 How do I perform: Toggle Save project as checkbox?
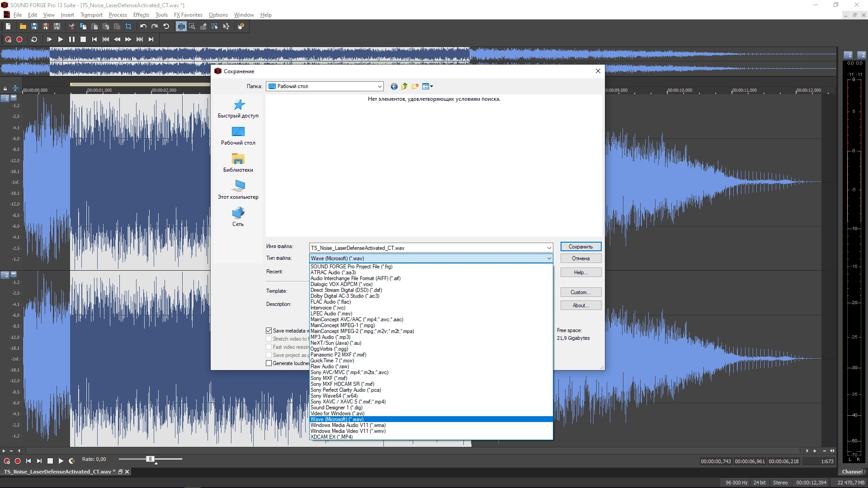point(269,355)
